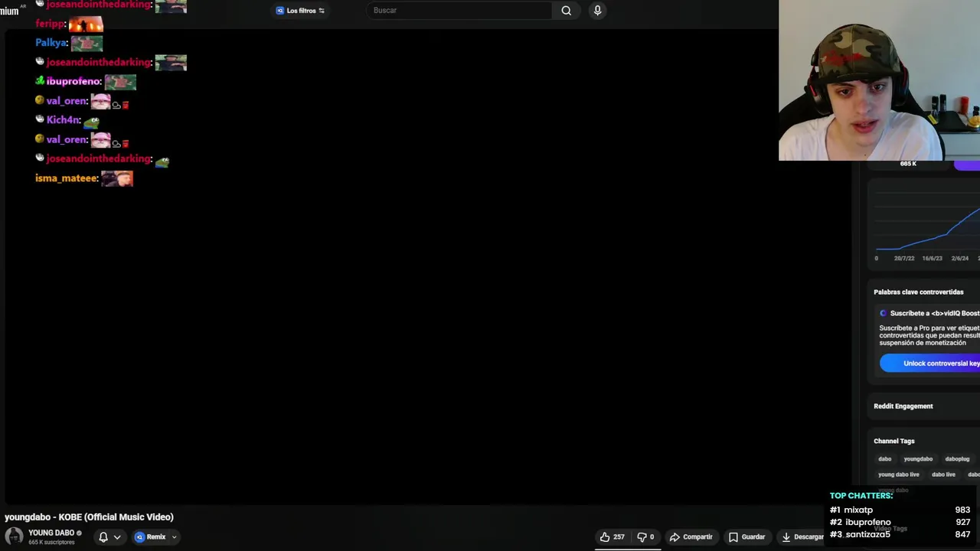Image resolution: width=980 pixels, height=551 pixels.
Task: Dislike the video with thumbs down
Action: point(646,537)
